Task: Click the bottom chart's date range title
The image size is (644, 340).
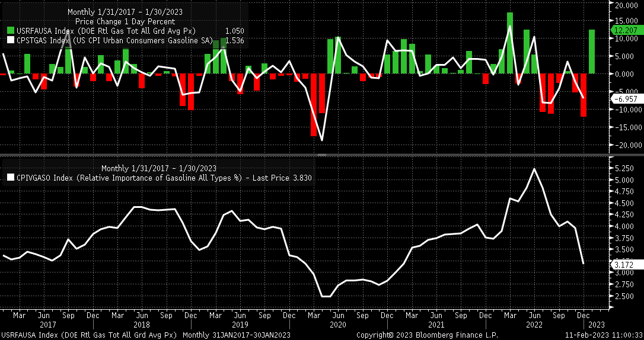Action: (x=147, y=167)
